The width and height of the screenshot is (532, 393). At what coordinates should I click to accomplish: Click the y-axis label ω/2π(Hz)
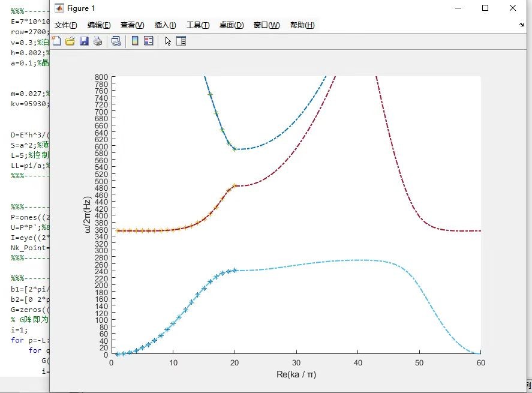pyautogui.click(x=87, y=215)
